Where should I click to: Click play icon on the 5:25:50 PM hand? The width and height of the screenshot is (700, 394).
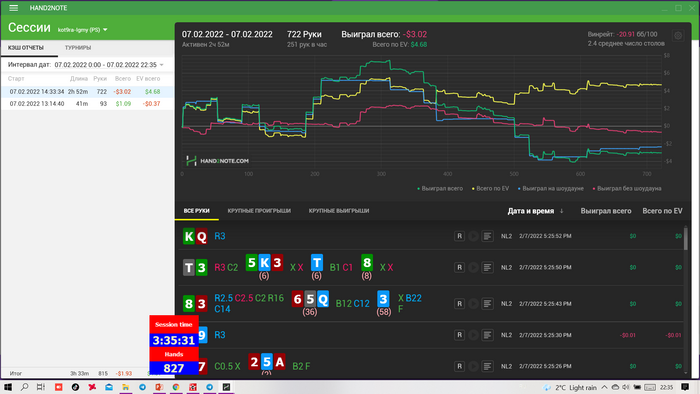(x=473, y=267)
